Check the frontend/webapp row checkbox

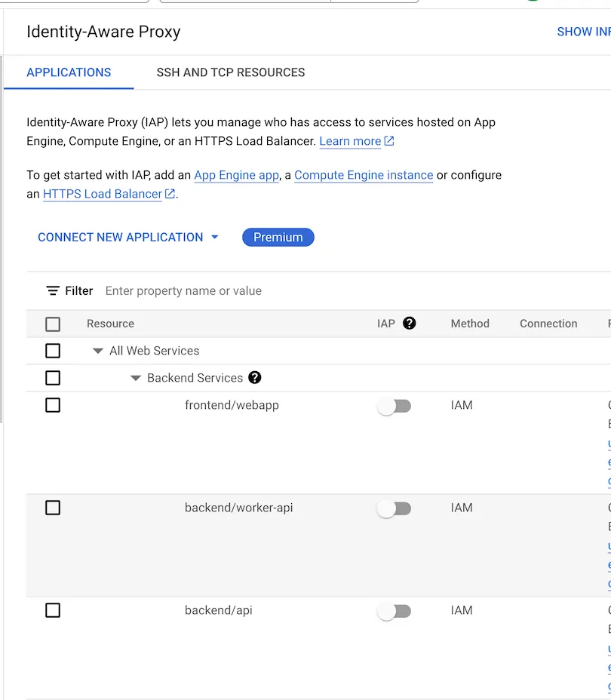(x=53, y=406)
